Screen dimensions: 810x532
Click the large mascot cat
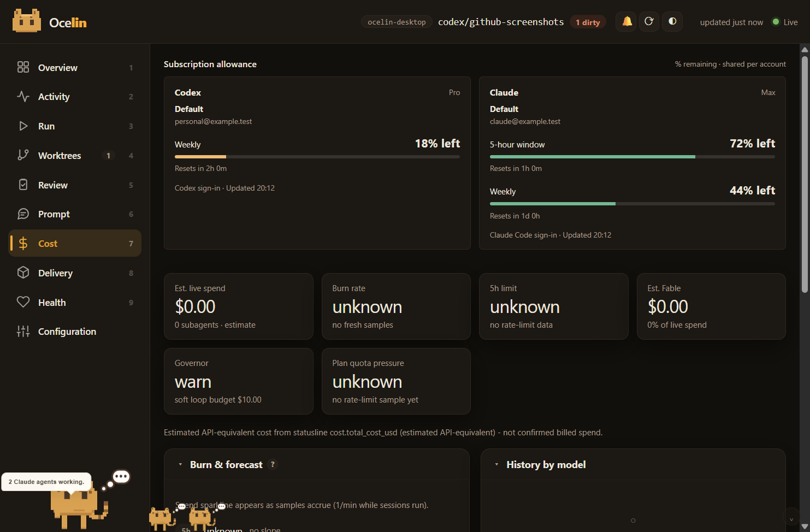[x=79, y=507]
